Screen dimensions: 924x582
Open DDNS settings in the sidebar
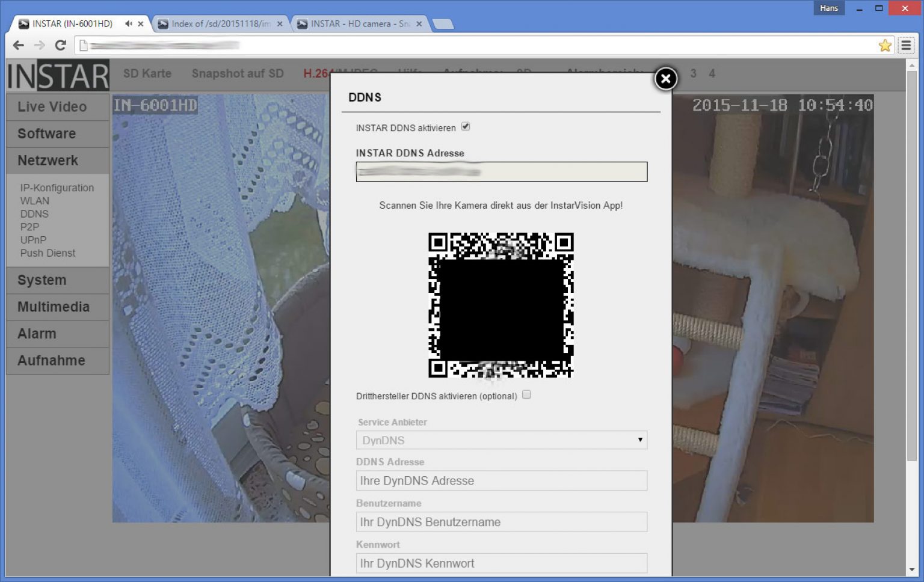click(34, 214)
